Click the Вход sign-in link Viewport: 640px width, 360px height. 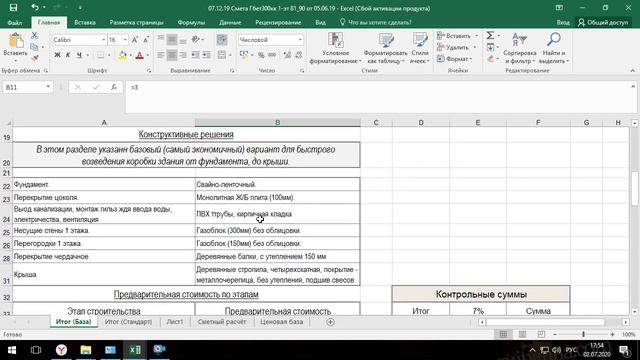click(563, 22)
